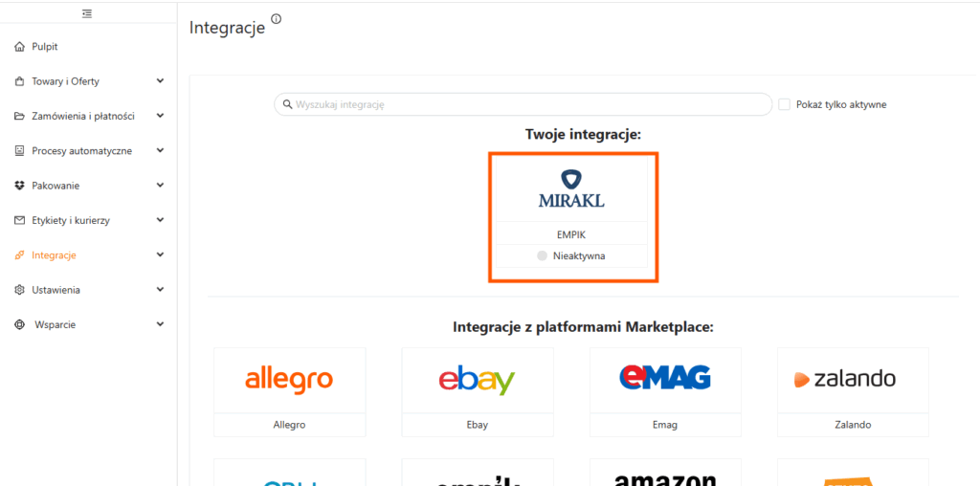The height and width of the screenshot is (486, 980).
Task: Expand the Towary i Oferty chevron
Action: (x=160, y=81)
